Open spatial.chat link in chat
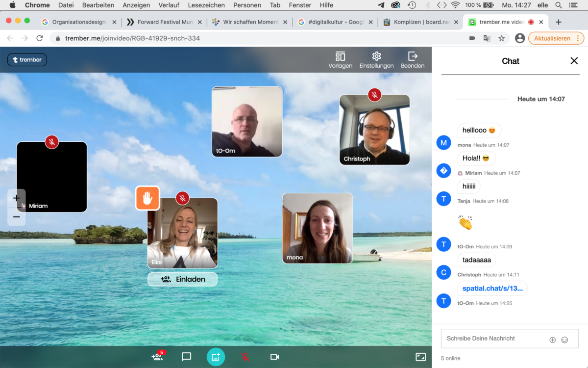The image size is (588, 368). pyautogui.click(x=492, y=289)
